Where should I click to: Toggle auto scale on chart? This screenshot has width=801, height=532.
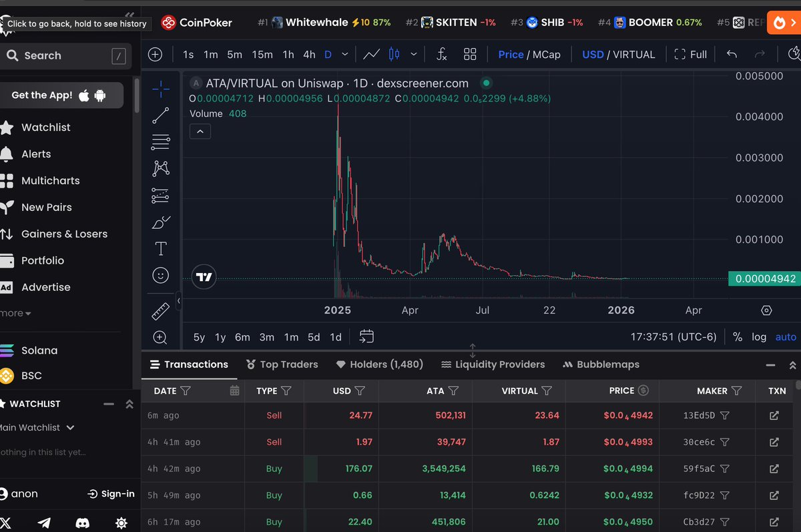pos(786,337)
